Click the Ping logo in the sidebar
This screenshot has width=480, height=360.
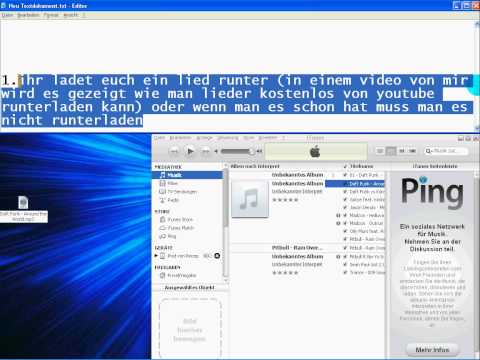(432, 192)
